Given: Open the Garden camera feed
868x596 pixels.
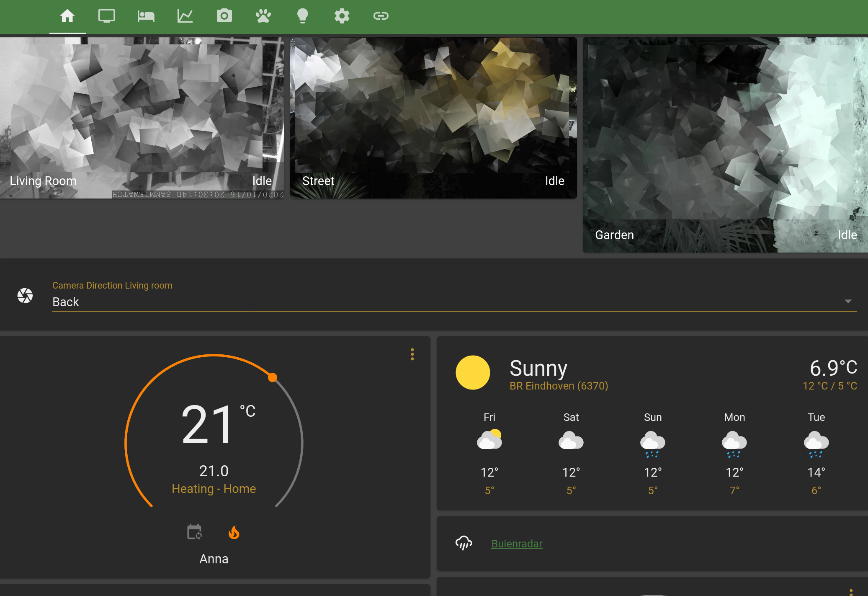Looking at the screenshot, I should pos(725,144).
